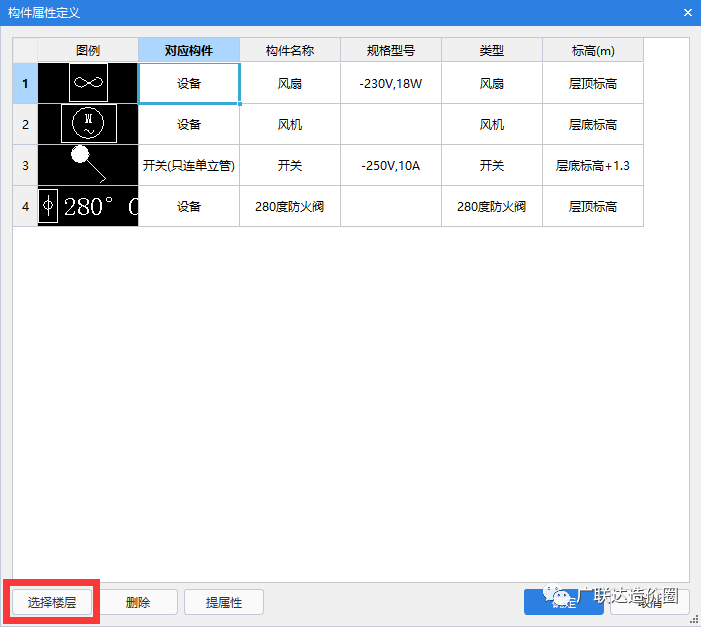Image resolution: width=701 pixels, height=627 pixels.
Task: Close the 构件属性定义 dialog
Action: point(688,13)
